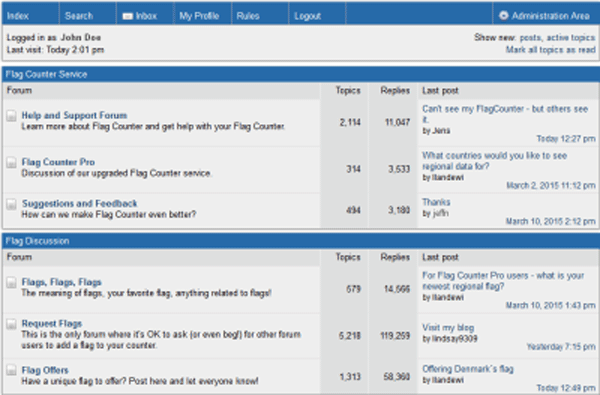Viewport: 600px width, 395px height.
Task: Click topic count 1,313 for Flag Offers
Action: pyautogui.click(x=350, y=377)
